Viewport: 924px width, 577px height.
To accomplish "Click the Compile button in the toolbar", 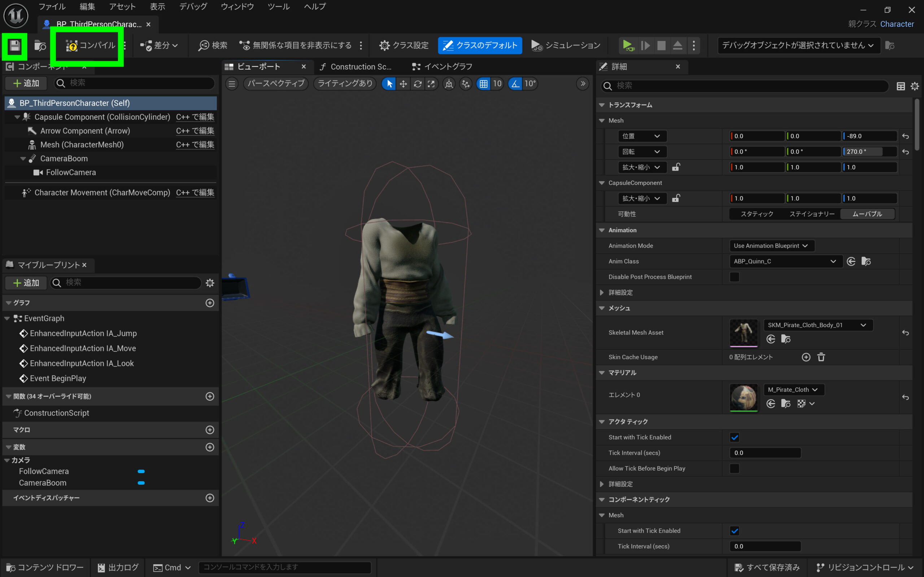I will tap(91, 45).
